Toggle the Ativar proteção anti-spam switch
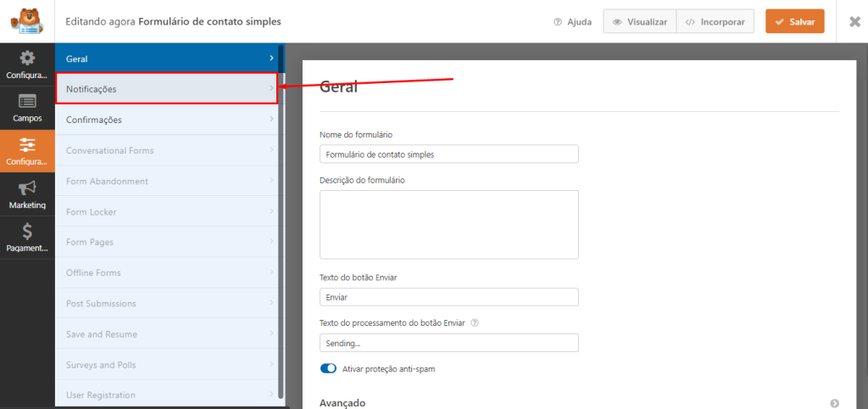 (x=328, y=368)
